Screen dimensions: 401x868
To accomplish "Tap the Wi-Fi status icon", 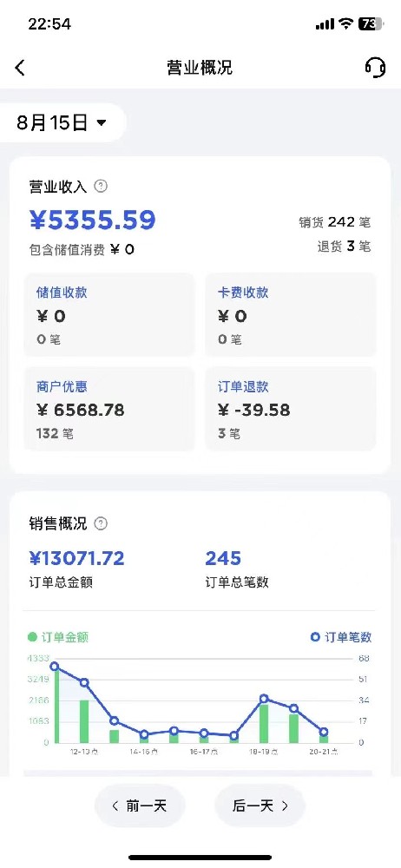I will click(x=346, y=23).
